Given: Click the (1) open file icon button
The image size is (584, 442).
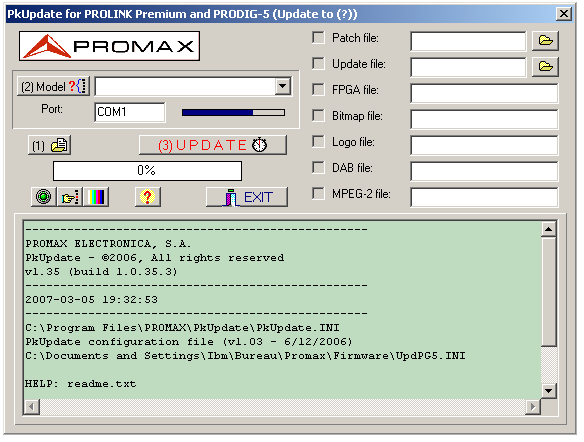Looking at the screenshot, I should (x=49, y=145).
